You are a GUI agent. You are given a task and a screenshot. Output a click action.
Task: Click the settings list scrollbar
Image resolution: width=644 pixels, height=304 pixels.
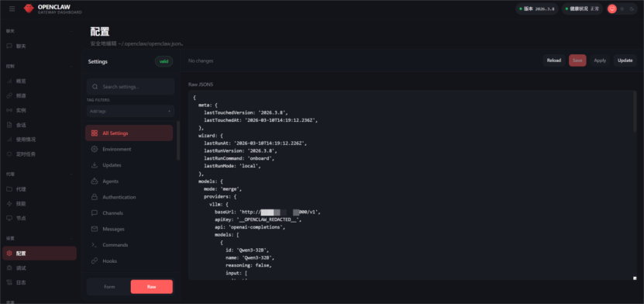[178, 140]
